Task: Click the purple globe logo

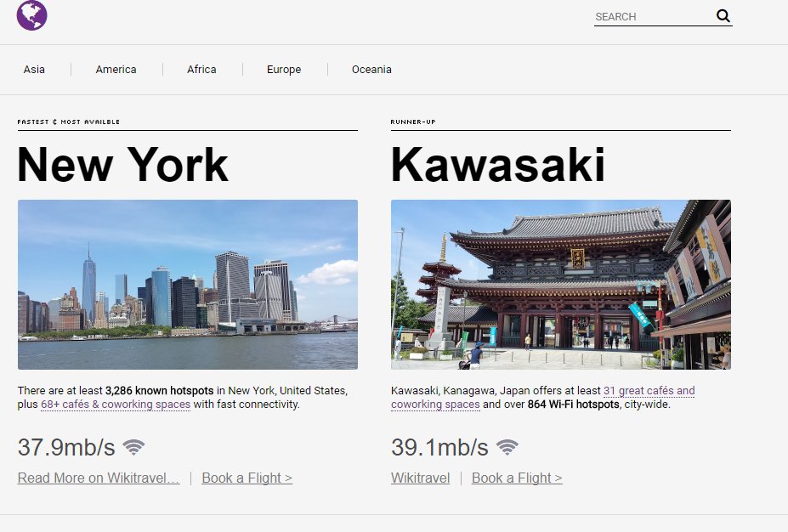Action: pos(31,15)
